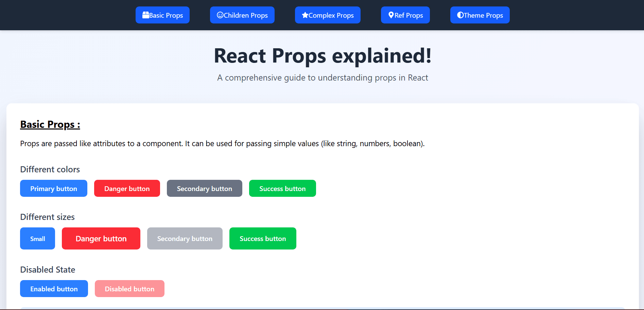Screen dimensions: 644x310
Task: Click the 'Props are passed like attributes' paragraph
Action: pos(222,143)
